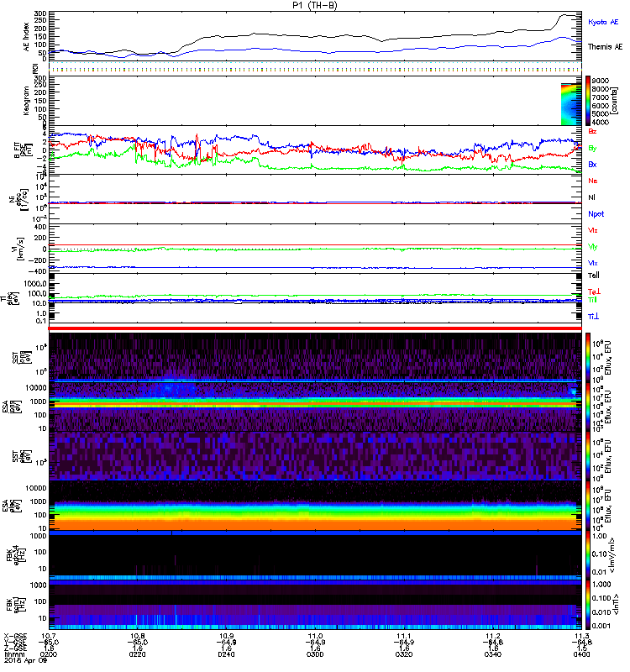Select the red Viz velocity legend label
The image size is (630, 672).
pos(593,230)
